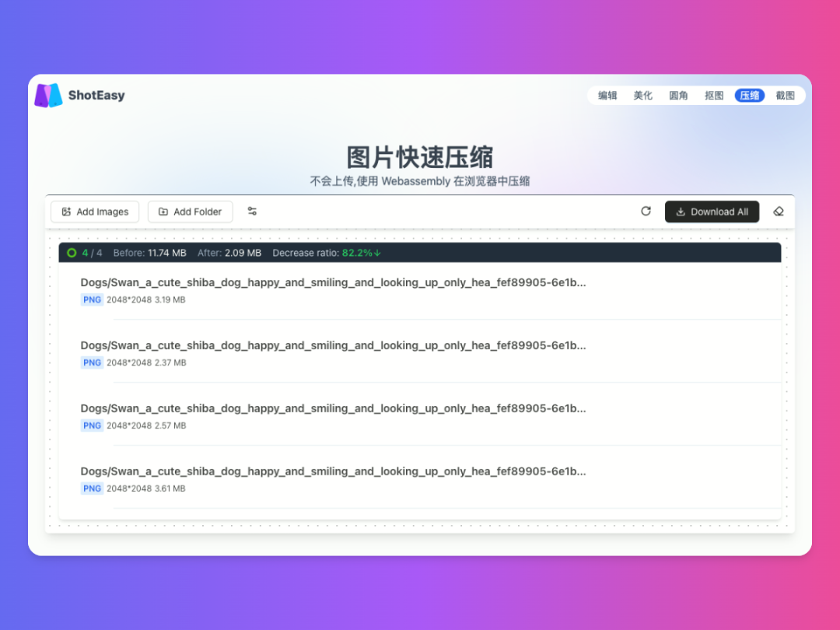This screenshot has width=840, height=630.
Task: Select the highlighted 压缩 tab
Action: (750, 96)
